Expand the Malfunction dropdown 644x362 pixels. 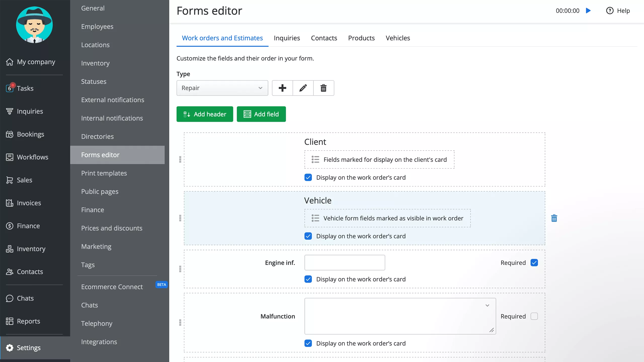pos(488,305)
